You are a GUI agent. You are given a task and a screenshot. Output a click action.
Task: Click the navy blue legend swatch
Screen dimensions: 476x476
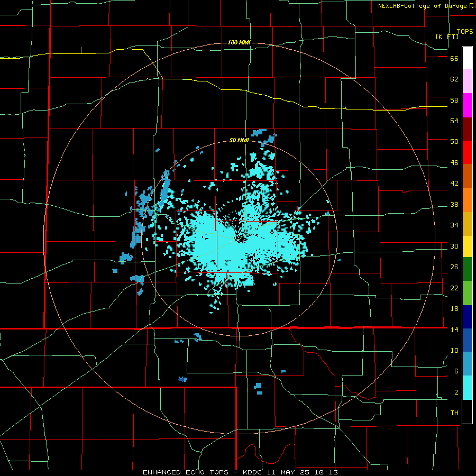pyautogui.click(x=467, y=317)
